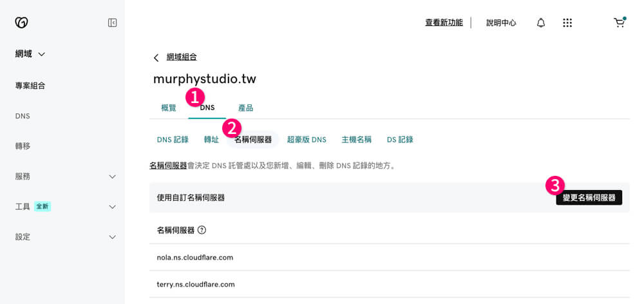Image resolution: width=644 pixels, height=304 pixels.
Task: Click the help icon beside 名稱伺服器
Action: point(202,230)
